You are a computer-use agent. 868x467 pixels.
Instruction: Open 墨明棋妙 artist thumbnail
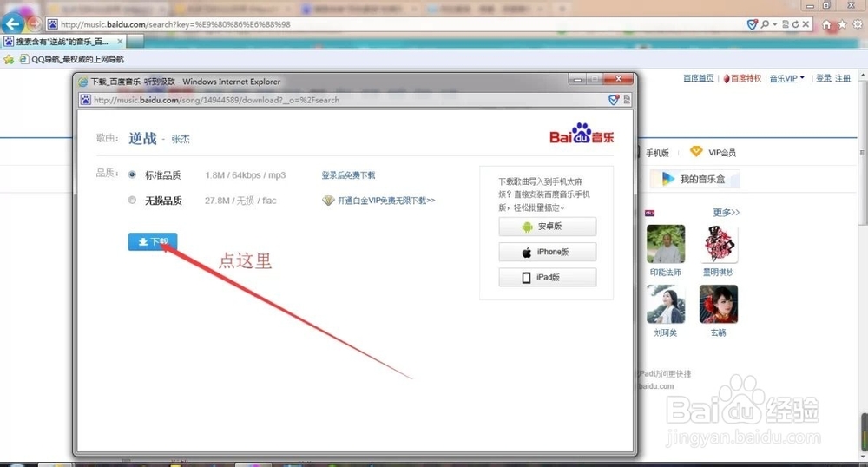[719, 244]
